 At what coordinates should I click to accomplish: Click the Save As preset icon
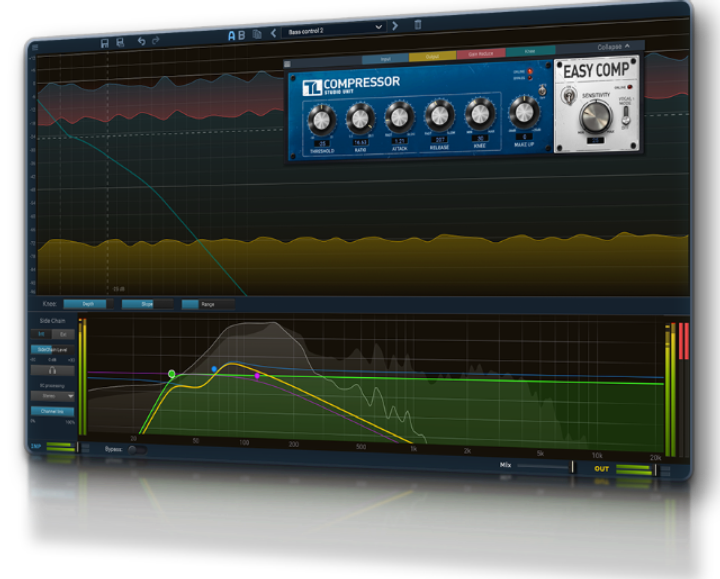pyautogui.click(x=120, y=42)
